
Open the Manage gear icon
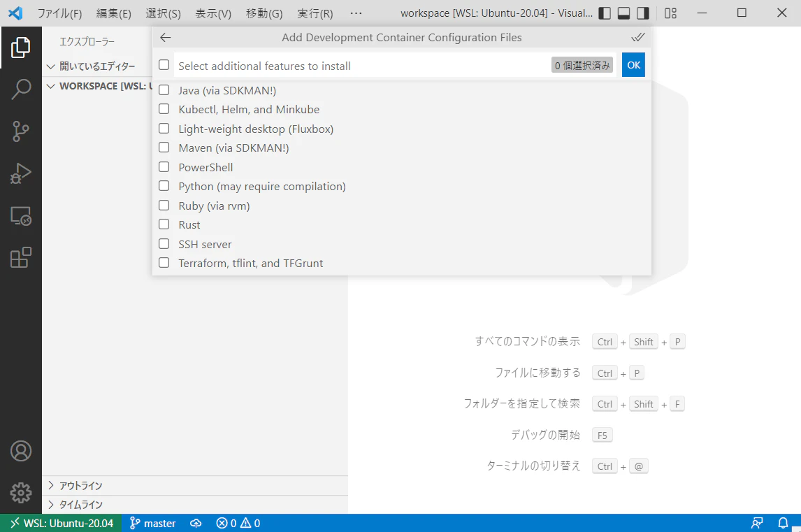point(20,493)
